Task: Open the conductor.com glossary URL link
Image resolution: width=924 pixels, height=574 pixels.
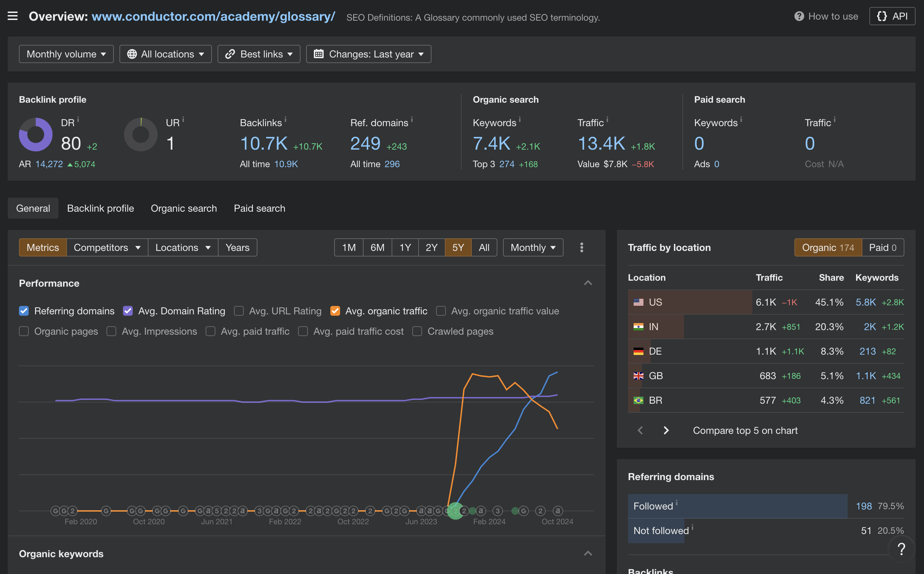Action: [213, 16]
